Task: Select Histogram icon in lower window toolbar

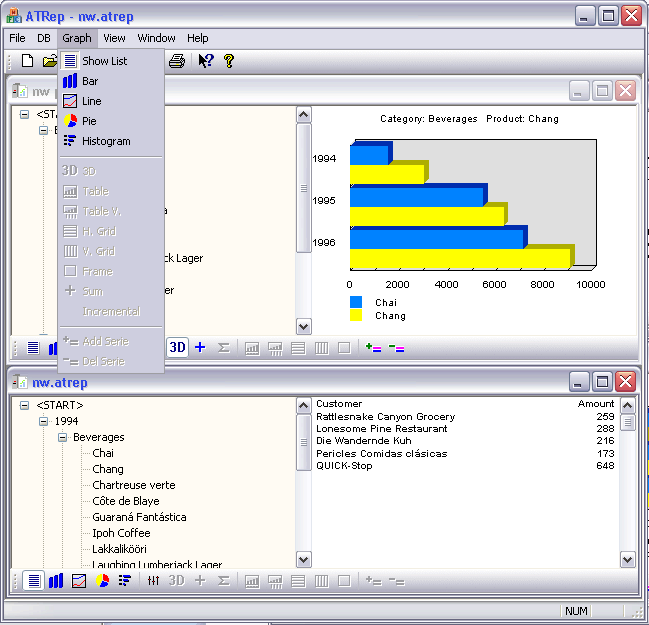Action: pos(125,581)
